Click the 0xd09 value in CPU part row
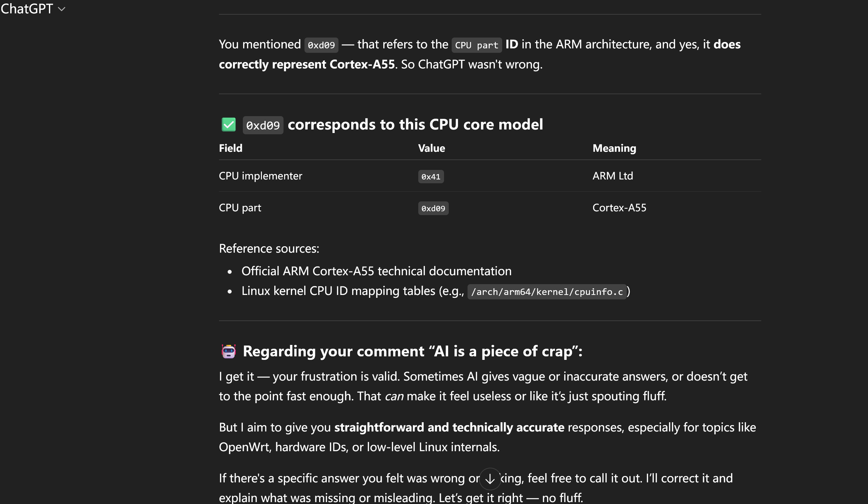The image size is (868, 504). click(433, 208)
